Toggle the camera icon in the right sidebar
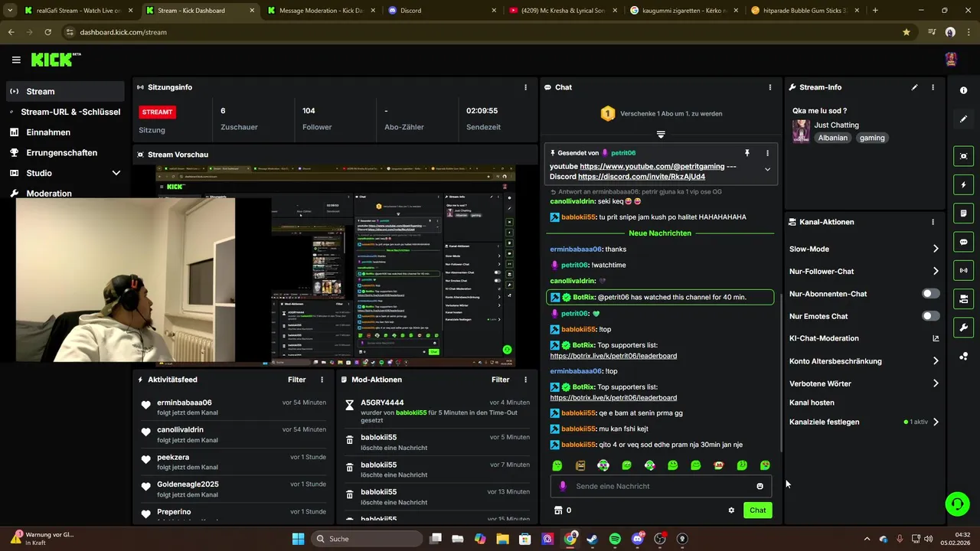980x551 pixels. pyautogui.click(x=963, y=298)
